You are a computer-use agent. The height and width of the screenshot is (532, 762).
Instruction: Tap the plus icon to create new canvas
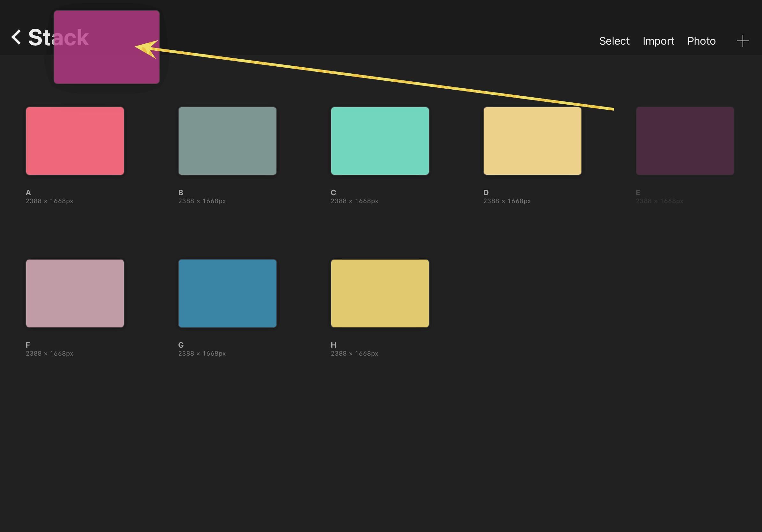[x=743, y=41]
